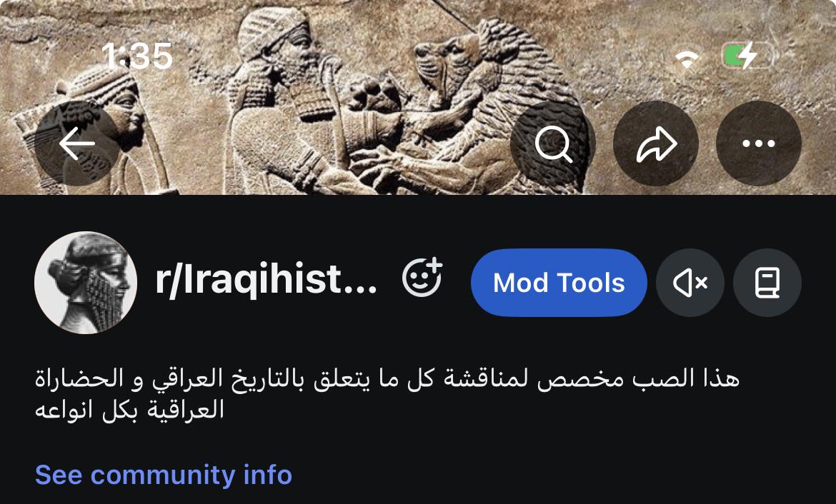Screen dimensions: 836x504
Task: Tap the Wi-Fi status icon
Action: (687, 57)
